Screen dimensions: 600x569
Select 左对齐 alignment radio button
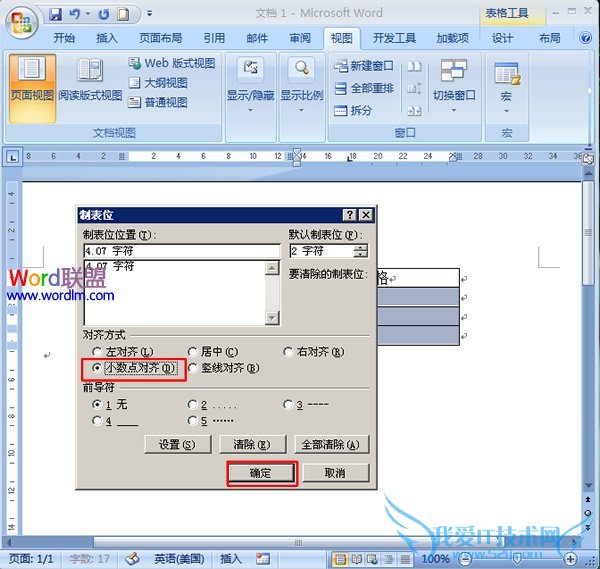pyautogui.click(x=97, y=351)
